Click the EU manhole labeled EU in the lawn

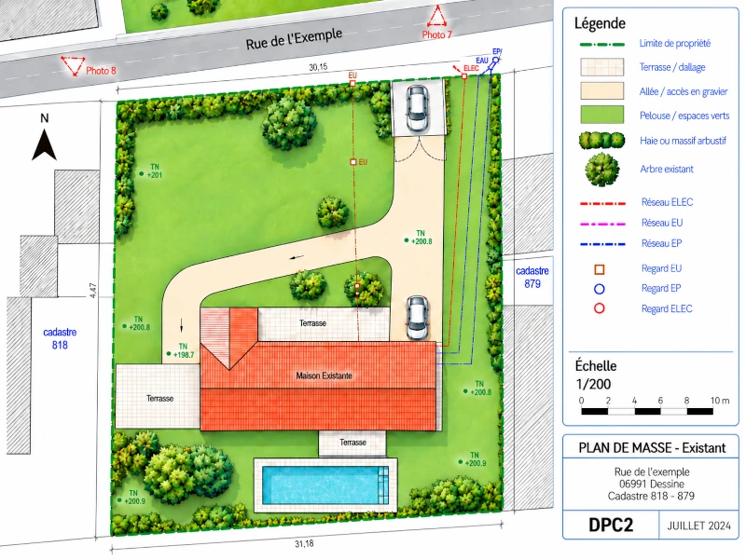tap(353, 162)
